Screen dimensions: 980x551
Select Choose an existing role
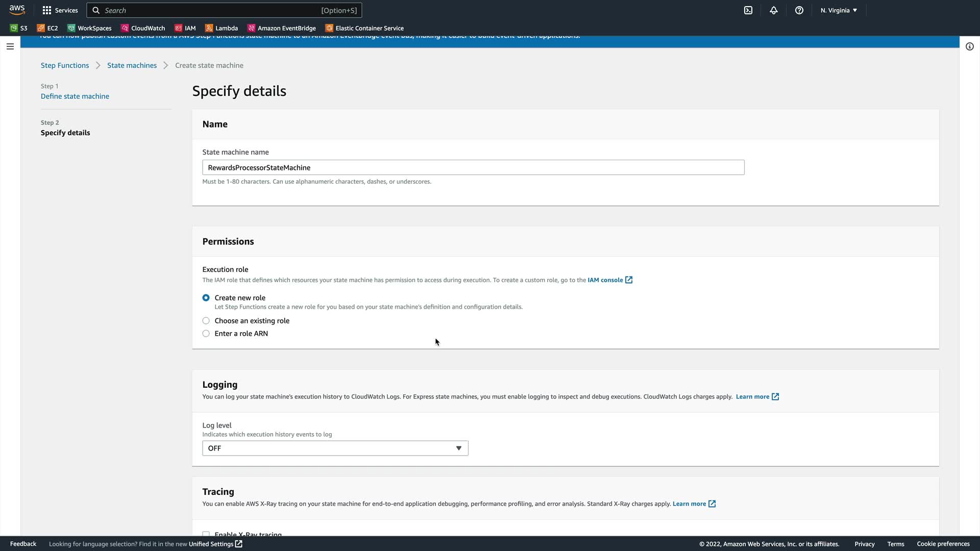(206, 321)
